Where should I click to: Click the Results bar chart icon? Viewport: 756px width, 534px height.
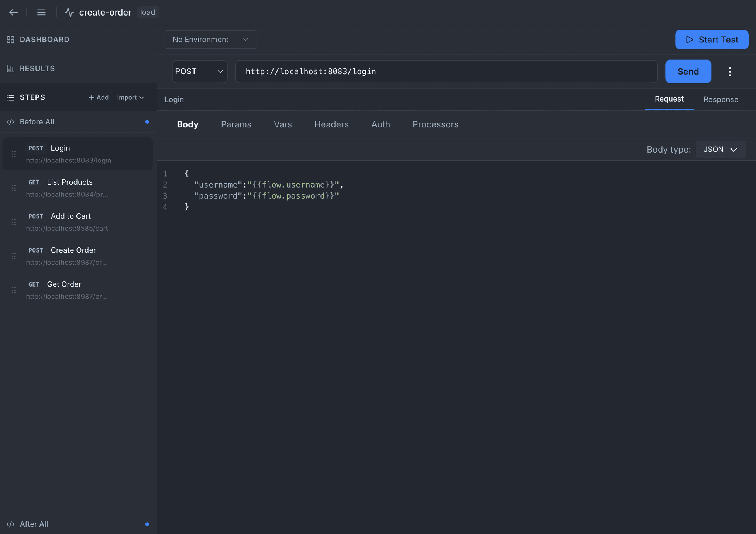[x=10, y=69]
